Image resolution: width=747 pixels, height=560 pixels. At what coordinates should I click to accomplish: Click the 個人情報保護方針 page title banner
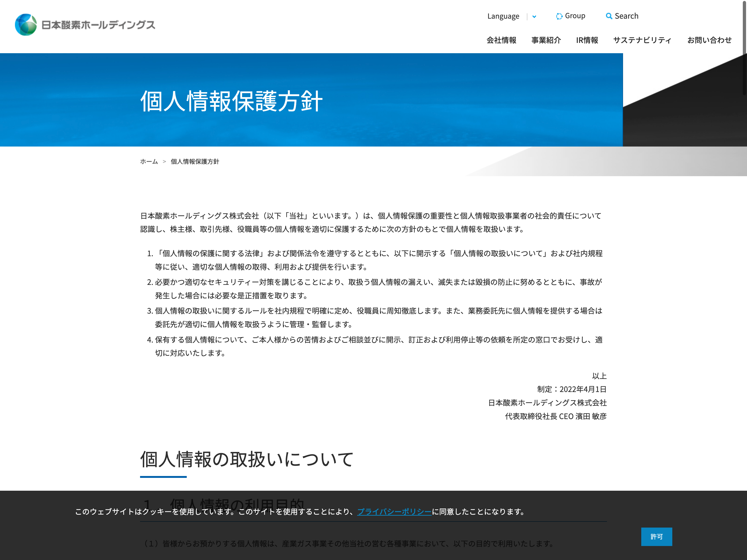(x=231, y=101)
